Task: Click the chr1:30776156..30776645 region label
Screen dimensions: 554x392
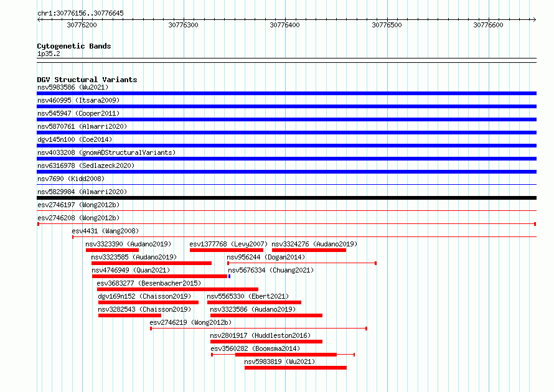Action: tap(80, 14)
